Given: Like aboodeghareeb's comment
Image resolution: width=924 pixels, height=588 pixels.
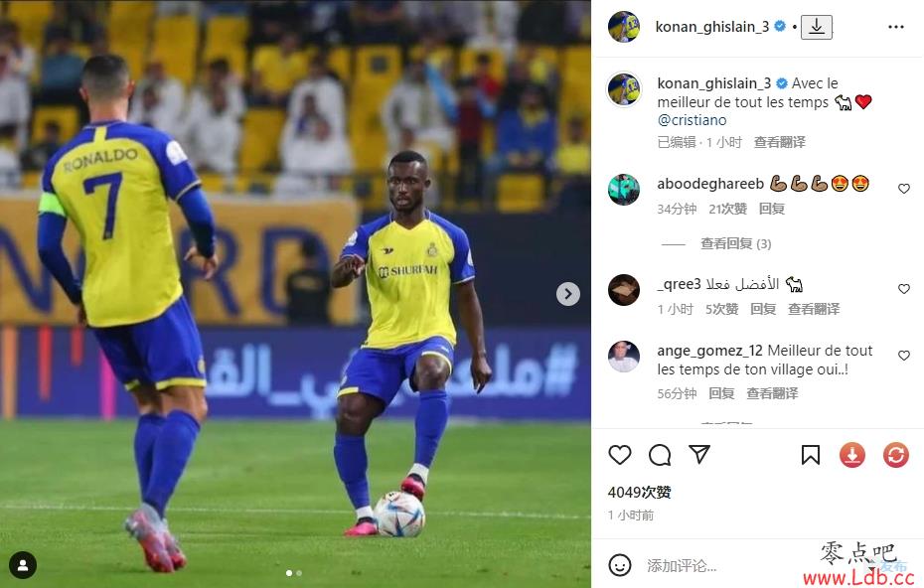Looking at the screenshot, I should coord(903,189).
